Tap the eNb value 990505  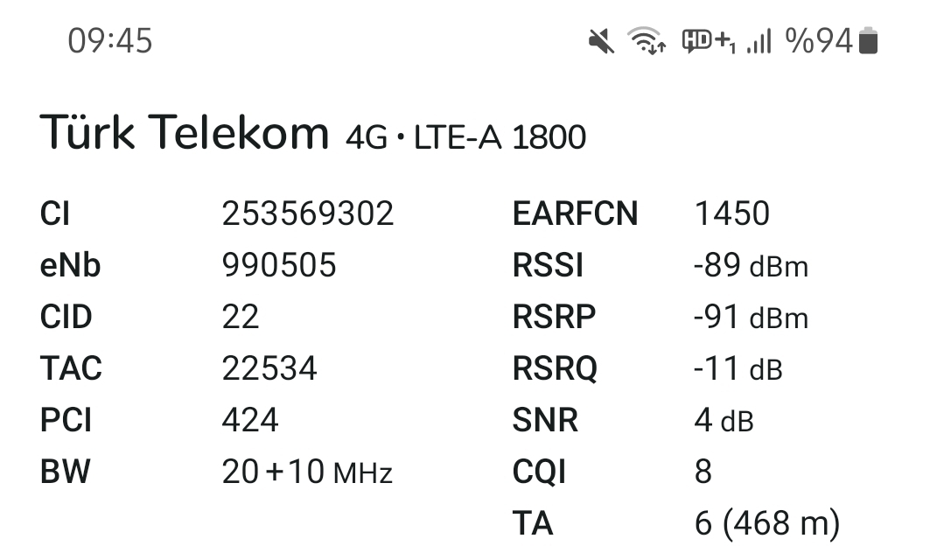click(x=279, y=265)
